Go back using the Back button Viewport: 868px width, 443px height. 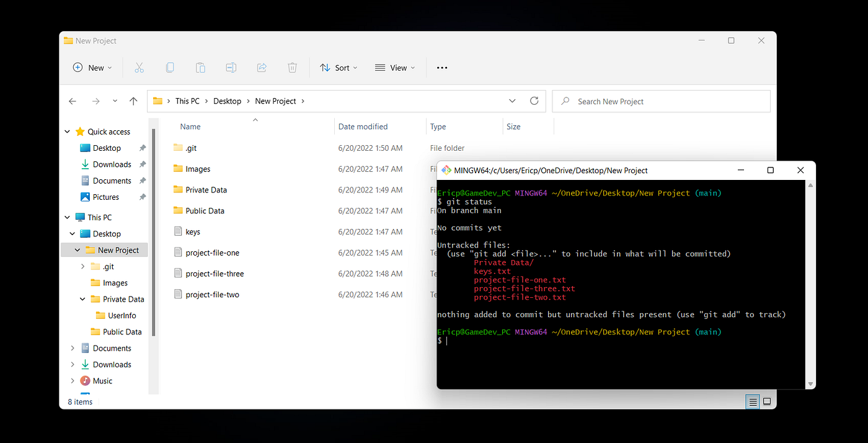(x=73, y=101)
